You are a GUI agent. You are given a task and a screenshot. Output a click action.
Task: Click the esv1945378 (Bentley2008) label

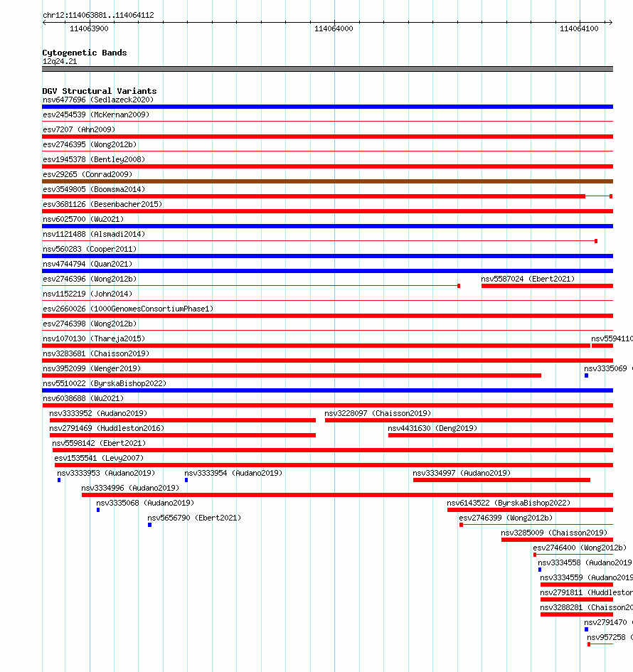(x=94, y=159)
